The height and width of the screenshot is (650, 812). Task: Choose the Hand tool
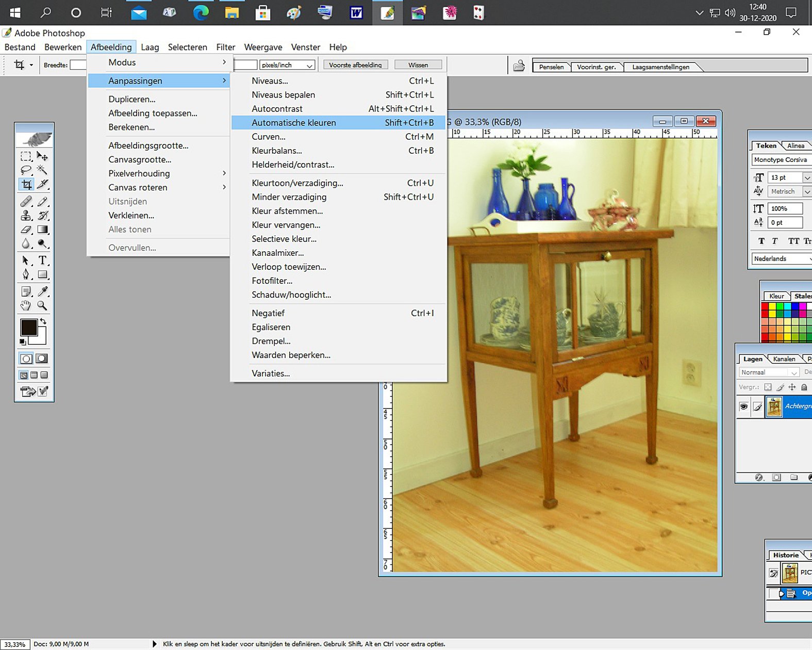(26, 305)
